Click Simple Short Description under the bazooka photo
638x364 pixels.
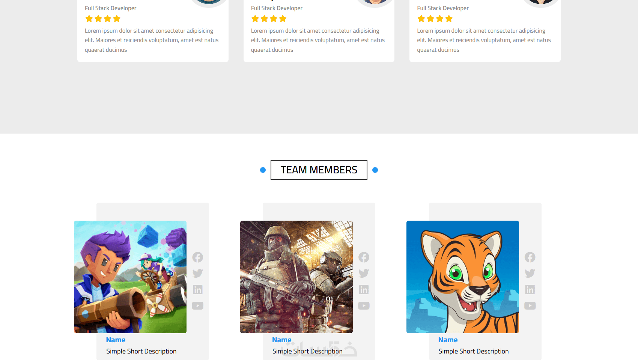[x=141, y=351]
